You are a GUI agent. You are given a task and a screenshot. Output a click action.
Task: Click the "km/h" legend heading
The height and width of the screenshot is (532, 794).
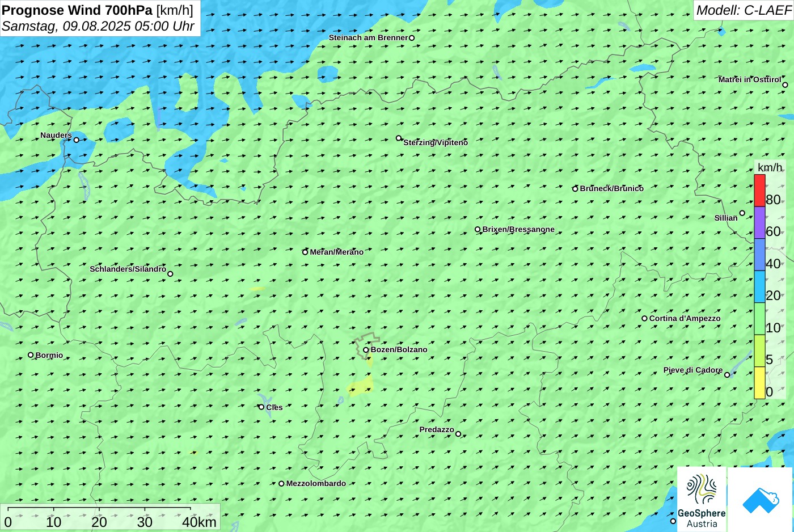770,167
